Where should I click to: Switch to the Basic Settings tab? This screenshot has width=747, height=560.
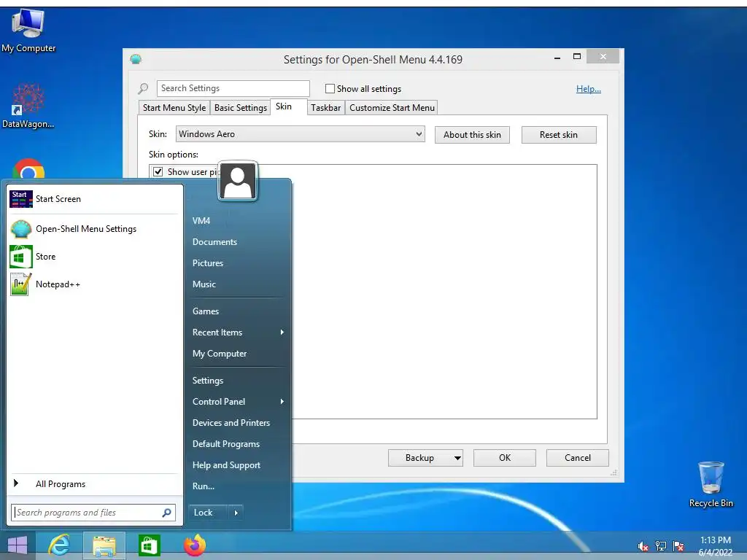[241, 108]
